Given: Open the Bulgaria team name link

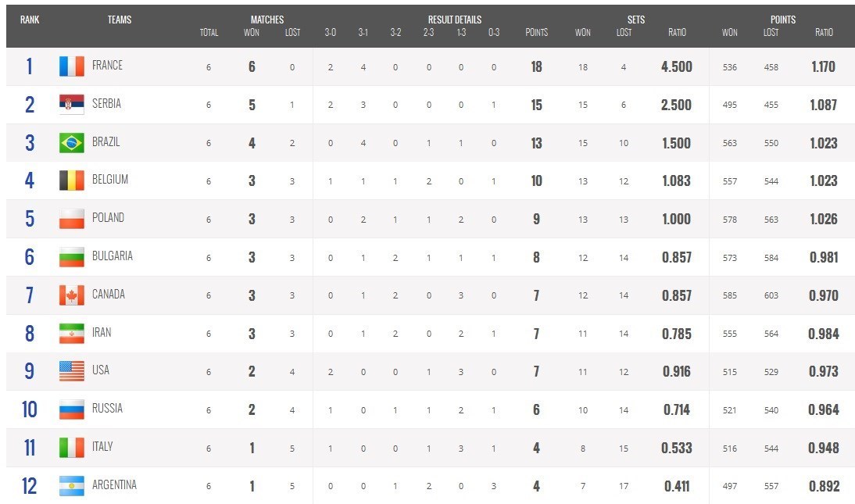Looking at the screenshot, I should [112, 256].
